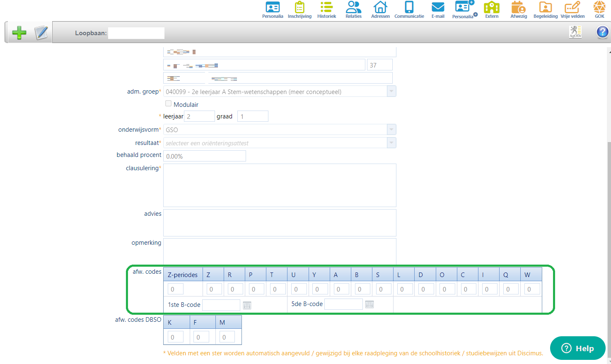The image size is (611, 364).
Task: Click the AgODi button
Action: (575, 31)
